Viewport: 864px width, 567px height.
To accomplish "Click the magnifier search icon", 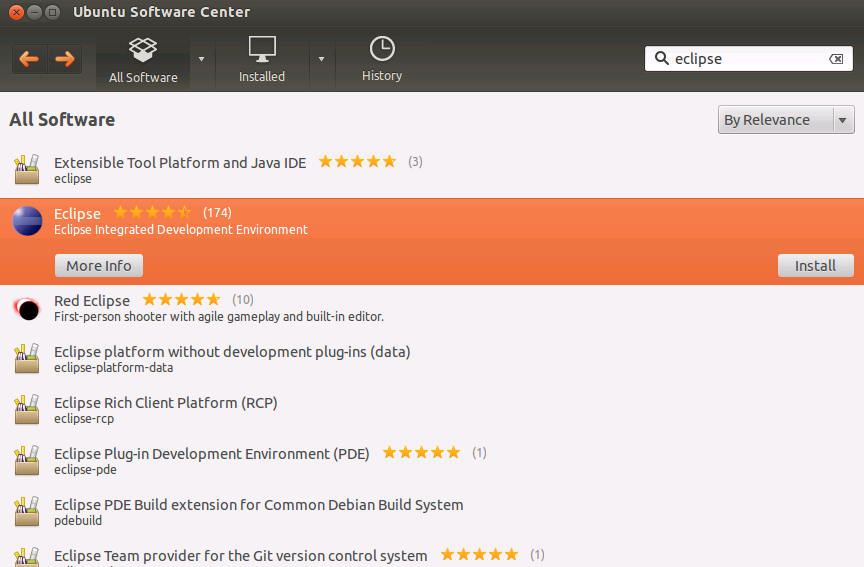I will [661, 58].
